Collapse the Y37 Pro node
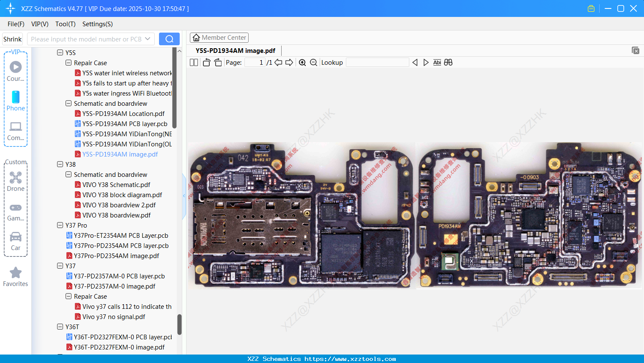The image size is (644, 363). 60,225
